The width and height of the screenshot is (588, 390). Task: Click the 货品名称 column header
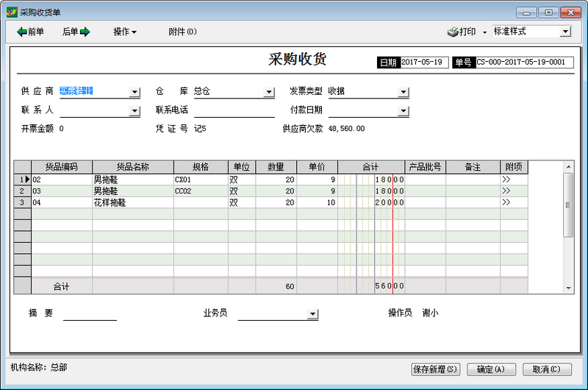133,167
